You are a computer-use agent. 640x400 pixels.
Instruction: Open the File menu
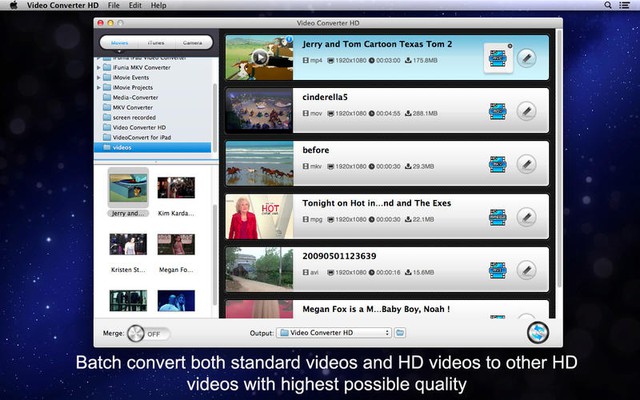click(114, 5)
